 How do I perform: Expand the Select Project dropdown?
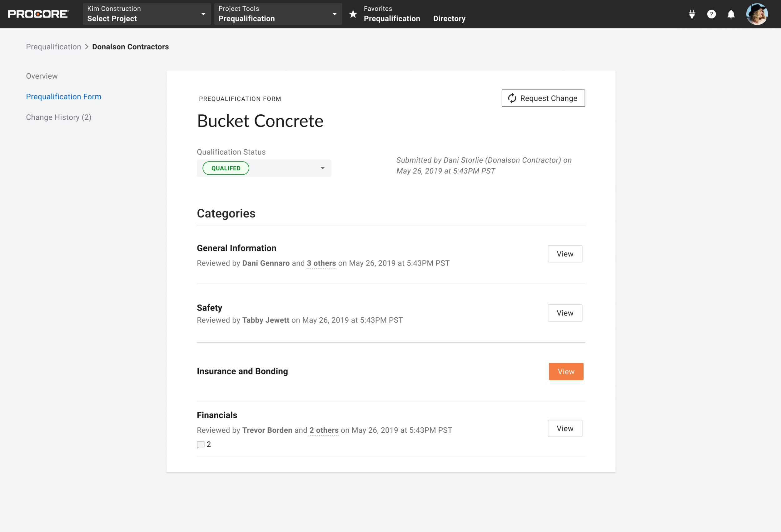point(147,14)
